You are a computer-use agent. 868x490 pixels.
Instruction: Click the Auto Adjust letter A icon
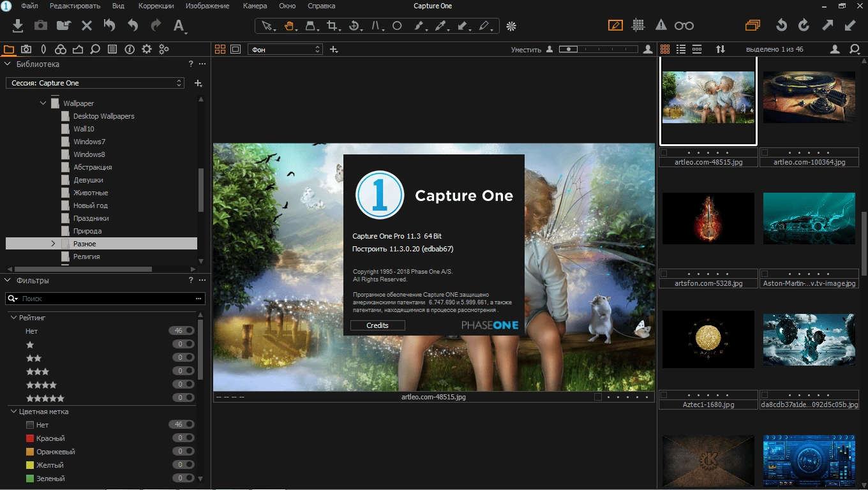point(179,26)
